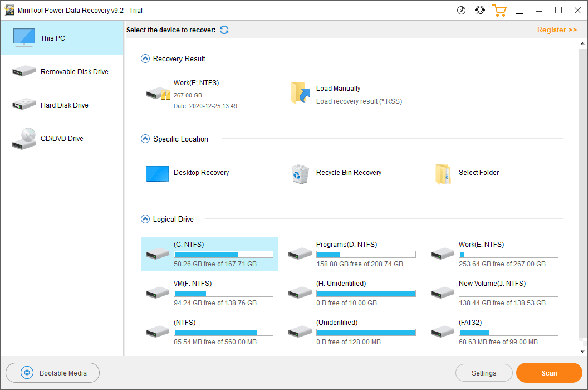Select New Volume(J: NTFS) drive icon
Image resolution: width=588 pixels, height=390 pixels.
click(443, 293)
